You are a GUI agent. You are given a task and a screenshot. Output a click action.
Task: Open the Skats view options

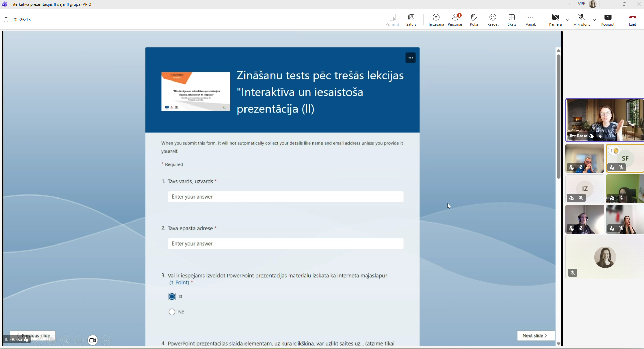[x=512, y=20]
